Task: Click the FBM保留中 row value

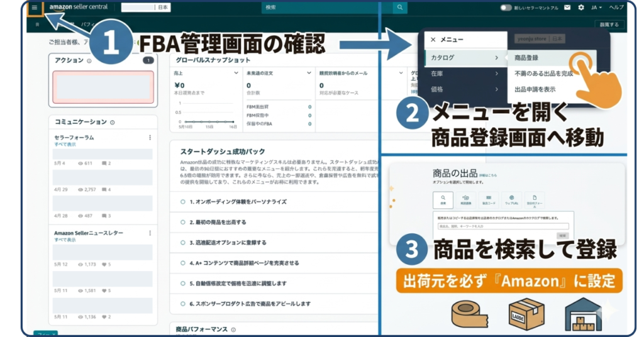Action: click(309, 115)
